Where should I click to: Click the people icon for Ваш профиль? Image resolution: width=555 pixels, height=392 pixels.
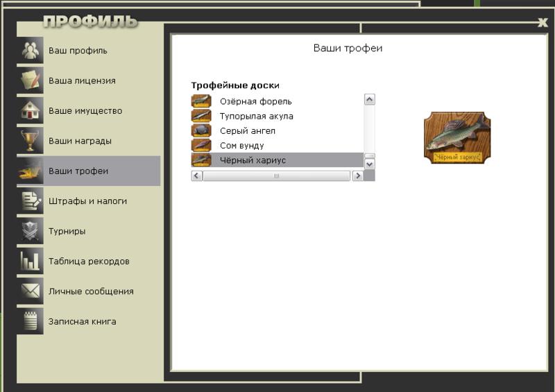30,50
